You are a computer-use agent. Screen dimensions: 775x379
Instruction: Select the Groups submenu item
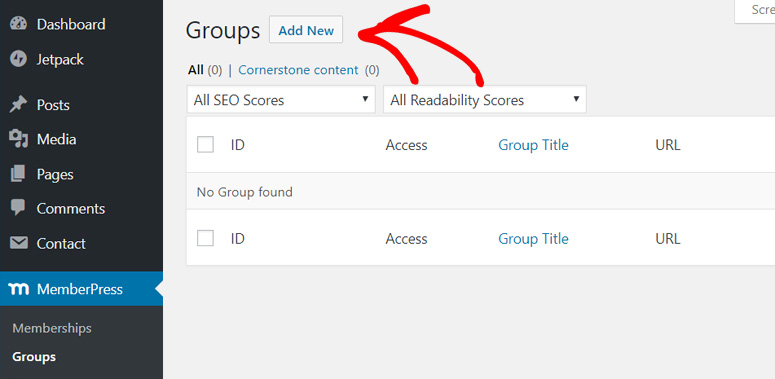point(34,357)
